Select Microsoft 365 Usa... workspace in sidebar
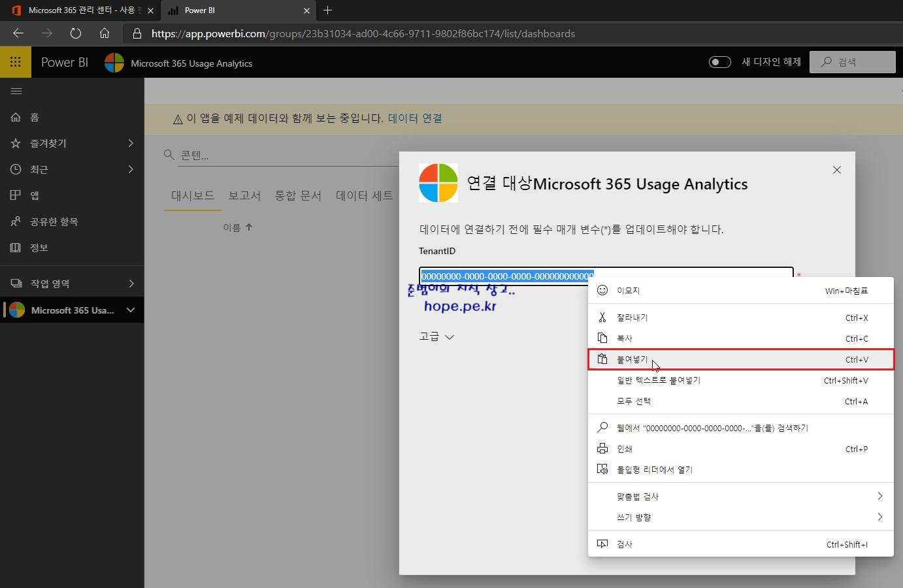The width and height of the screenshot is (903, 588). tap(72, 310)
